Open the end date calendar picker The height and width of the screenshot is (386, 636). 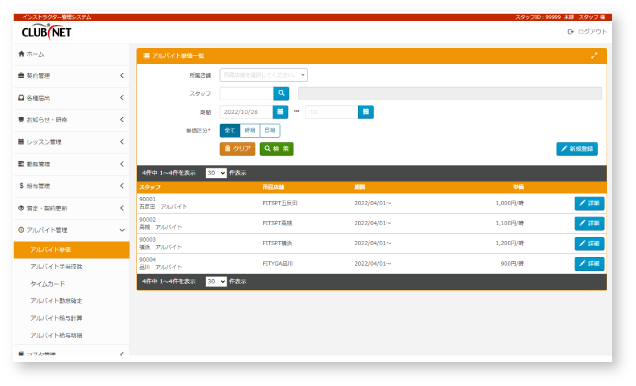click(366, 112)
